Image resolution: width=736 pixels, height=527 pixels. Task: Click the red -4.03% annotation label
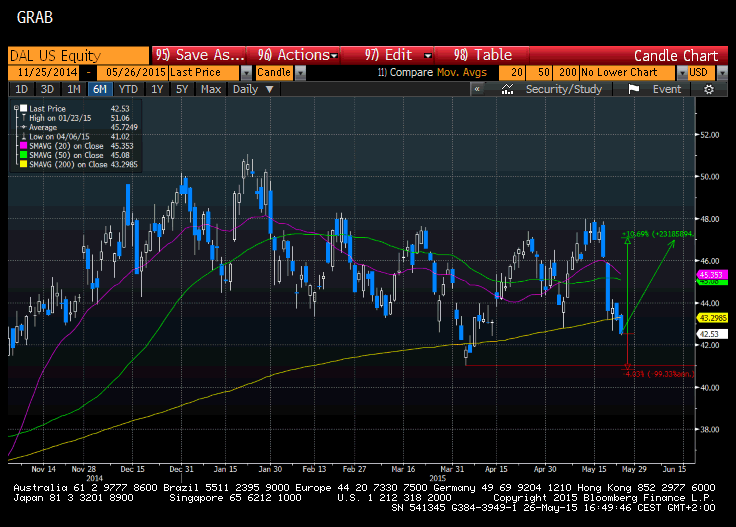(x=658, y=374)
